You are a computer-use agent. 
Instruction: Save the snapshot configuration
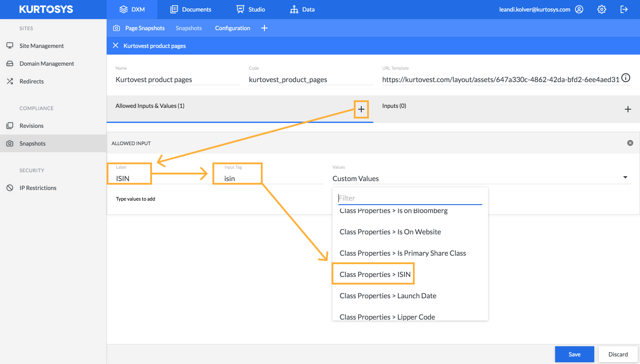[x=575, y=354]
